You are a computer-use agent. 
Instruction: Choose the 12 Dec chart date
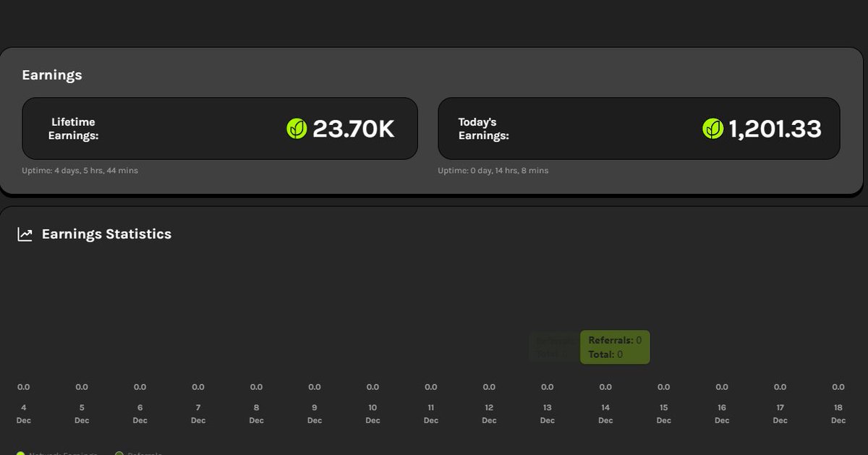pyautogui.click(x=489, y=414)
